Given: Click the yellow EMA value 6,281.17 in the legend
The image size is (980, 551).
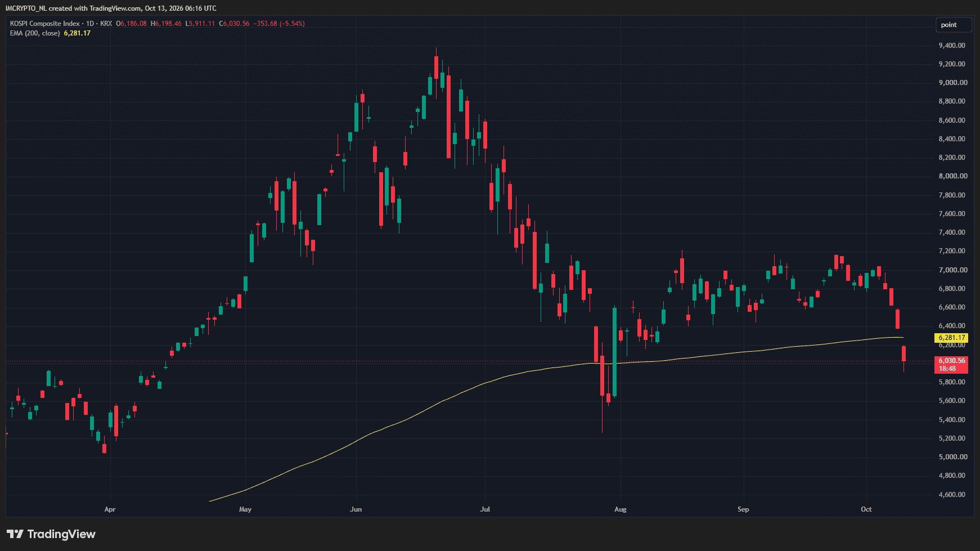Looking at the screenshot, I should (x=77, y=33).
